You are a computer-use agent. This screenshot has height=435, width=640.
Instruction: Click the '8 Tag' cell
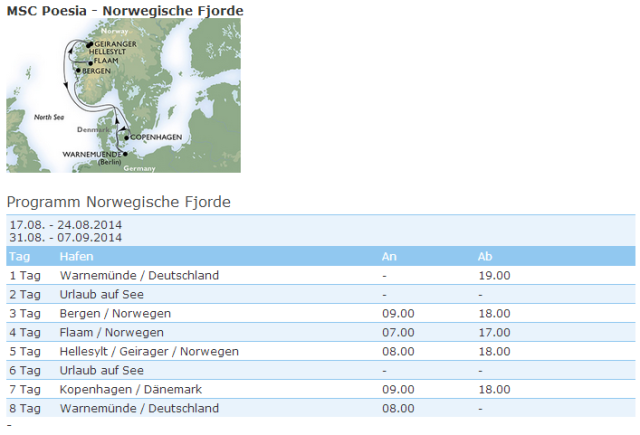click(25, 408)
